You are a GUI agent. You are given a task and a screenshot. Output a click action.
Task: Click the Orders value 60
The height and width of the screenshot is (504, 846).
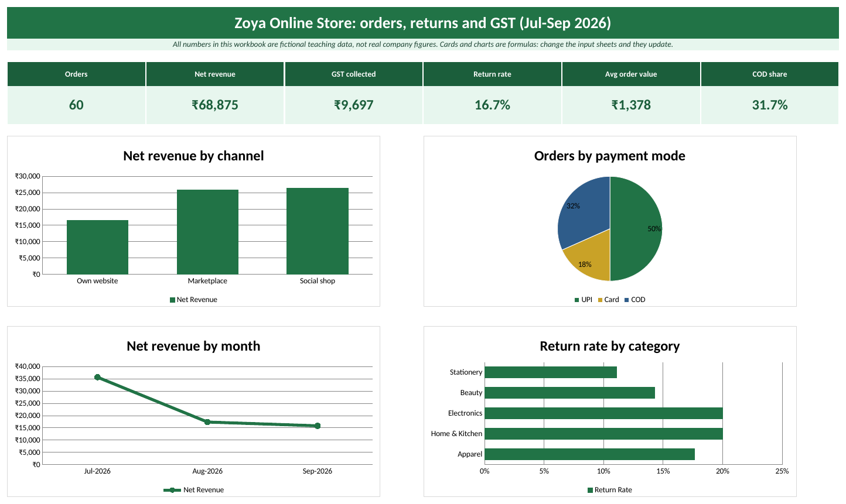pyautogui.click(x=76, y=105)
